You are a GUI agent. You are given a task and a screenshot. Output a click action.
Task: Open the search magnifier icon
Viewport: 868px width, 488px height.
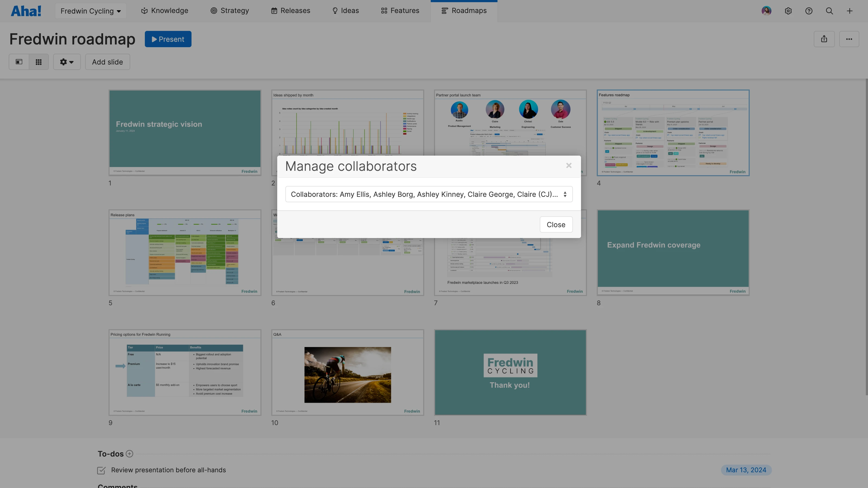coord(829,11)
